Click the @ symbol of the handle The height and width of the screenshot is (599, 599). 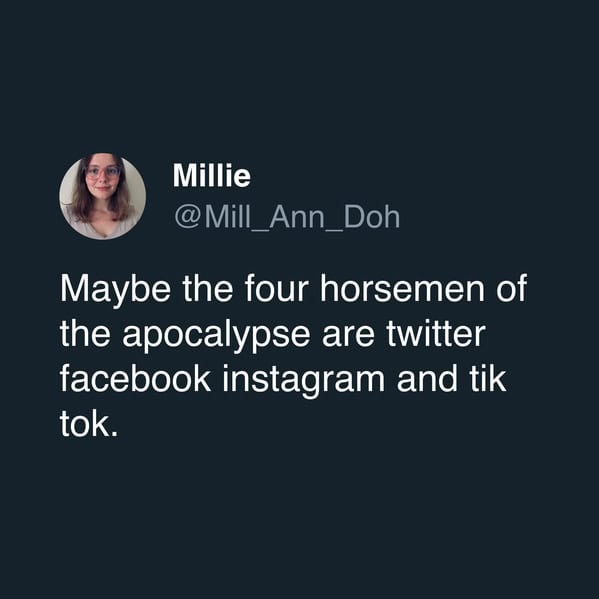tap(187, 217)
